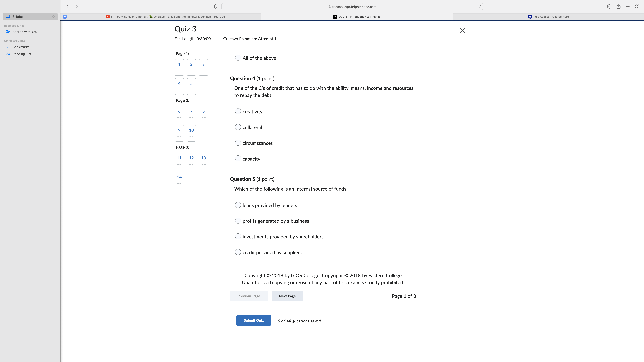Go to the Next Page of the quiz
644x362 pixels.
click(x=287, y=296)
